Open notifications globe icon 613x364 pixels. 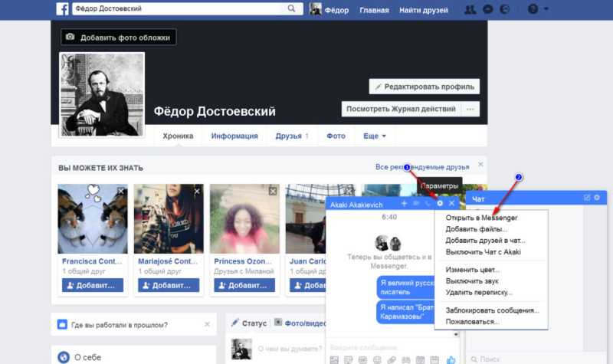click(x=504, y=9)
